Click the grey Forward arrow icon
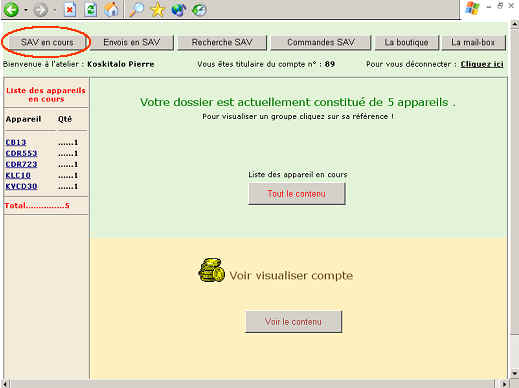 coord(41,10)
